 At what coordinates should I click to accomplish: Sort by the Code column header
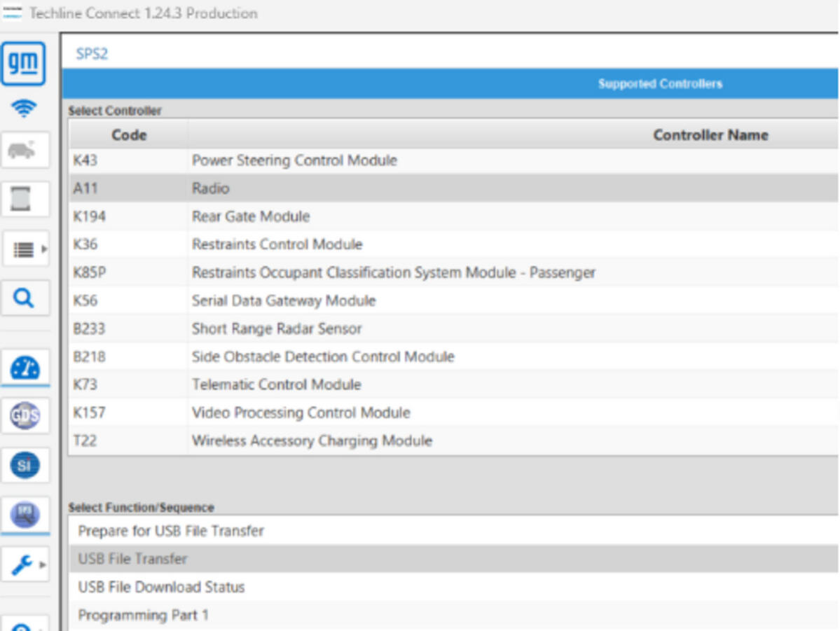(129, 135)
